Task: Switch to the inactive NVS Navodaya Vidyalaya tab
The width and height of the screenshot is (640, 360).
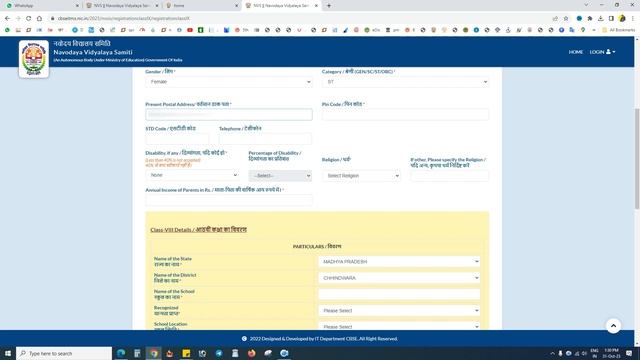Action: pos(122,6)
